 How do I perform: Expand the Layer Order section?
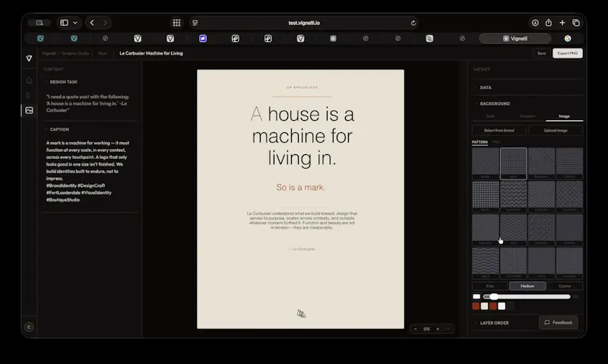(494, 323)
